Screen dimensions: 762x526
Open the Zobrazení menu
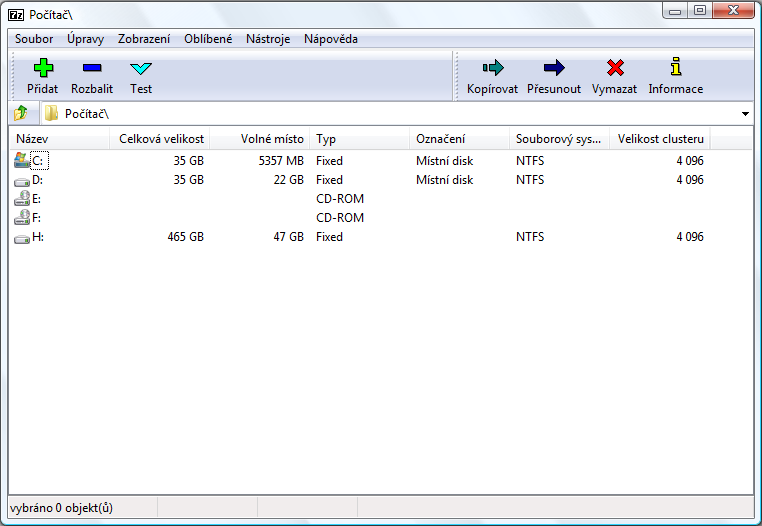(x=144, y=39)
